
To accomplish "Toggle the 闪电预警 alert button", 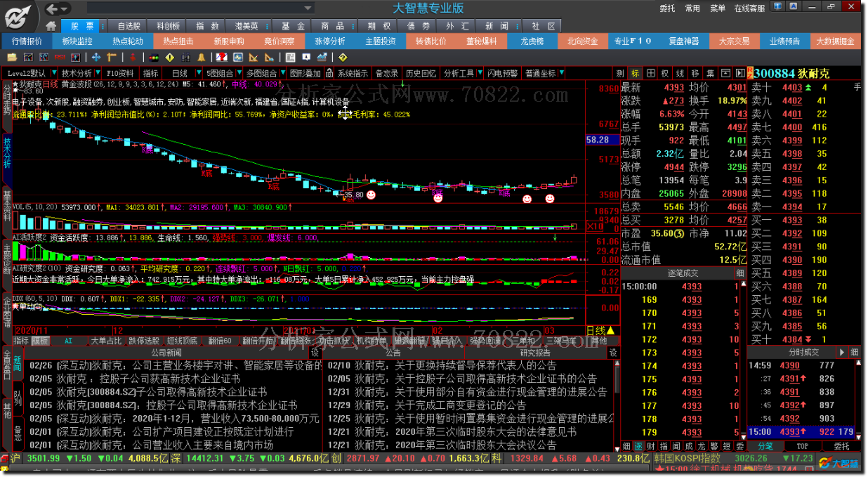I will (502, 73).
